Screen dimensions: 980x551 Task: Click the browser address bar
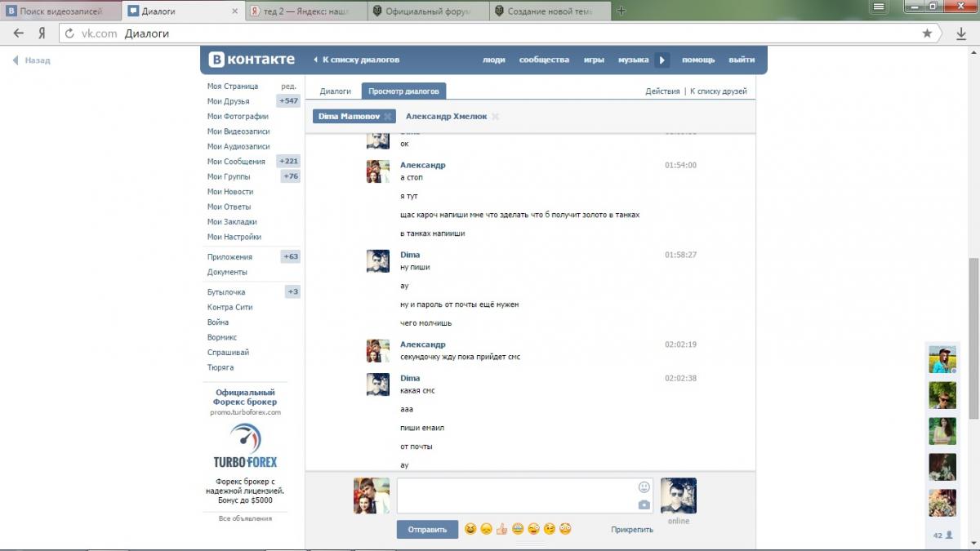coord(498,33)
